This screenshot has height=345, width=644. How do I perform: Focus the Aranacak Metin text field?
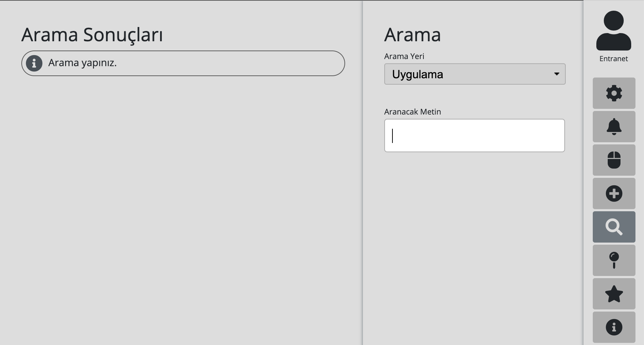(x=475, y=136)
